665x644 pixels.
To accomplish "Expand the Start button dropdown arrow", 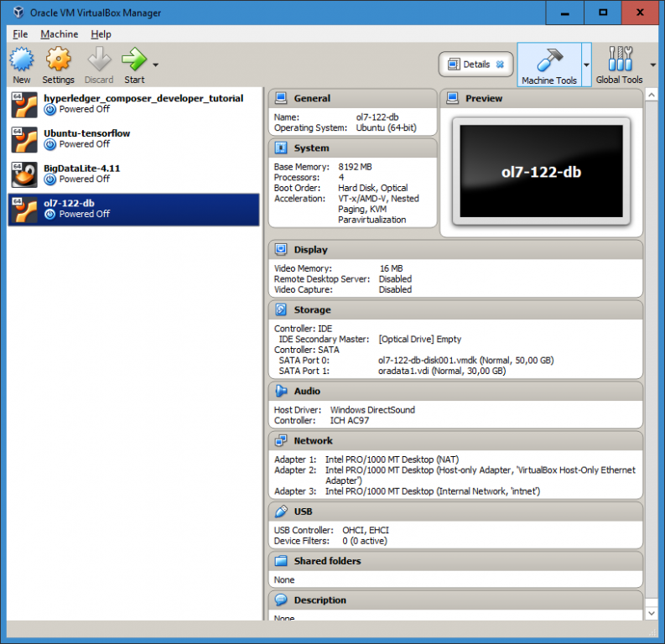I will coord(156,65).
